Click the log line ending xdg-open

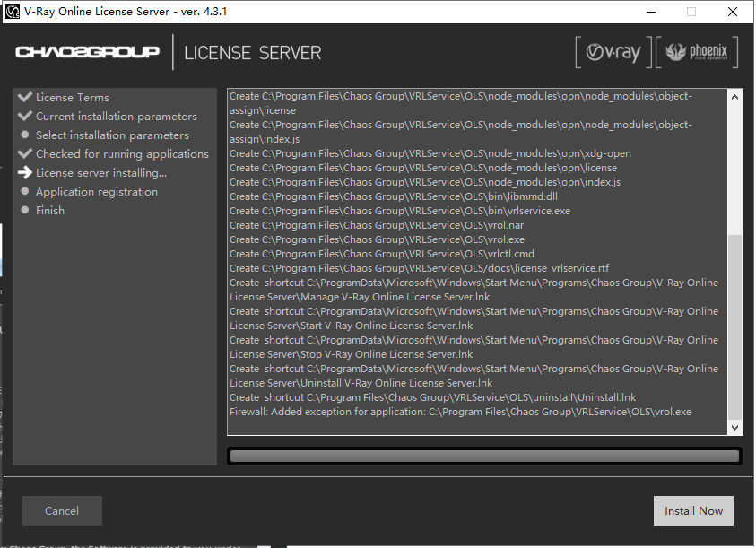tap(430, 153)
